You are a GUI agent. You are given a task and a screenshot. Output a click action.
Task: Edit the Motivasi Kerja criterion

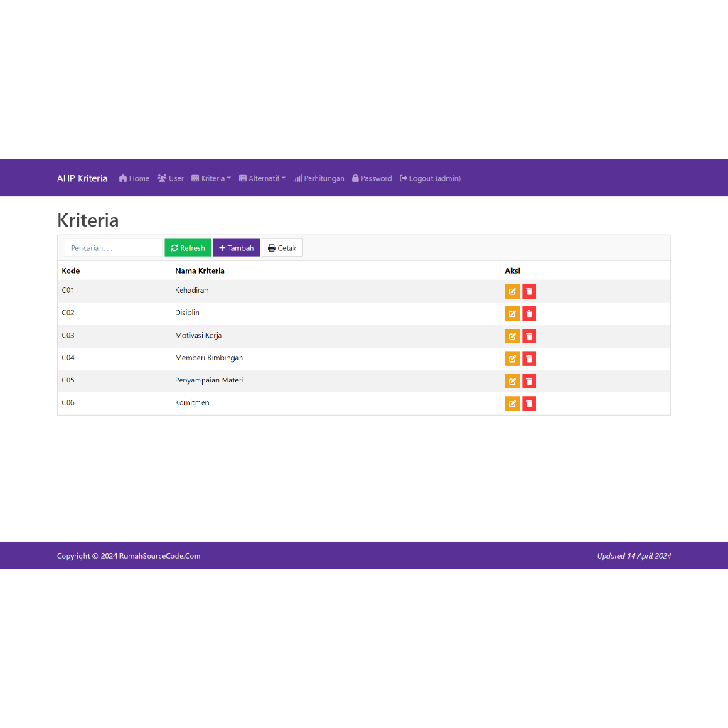pos(512,336)
